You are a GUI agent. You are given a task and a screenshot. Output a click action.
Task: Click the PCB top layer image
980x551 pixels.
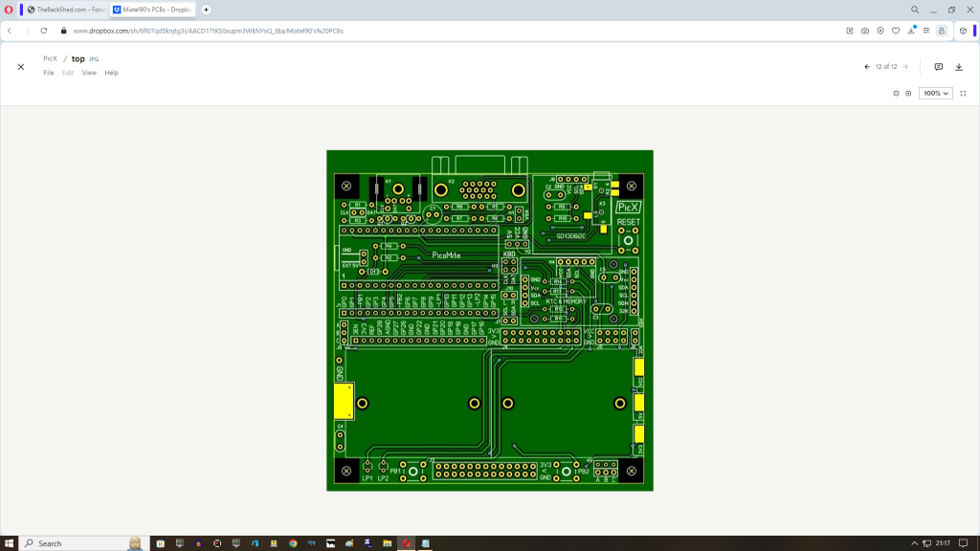click(x=489, y=320)
